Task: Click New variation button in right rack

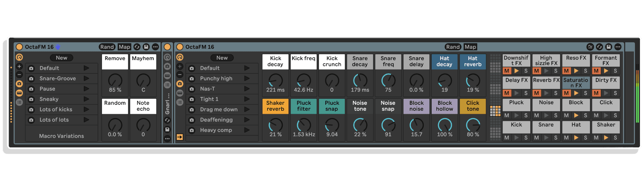Action: [222, 58]
